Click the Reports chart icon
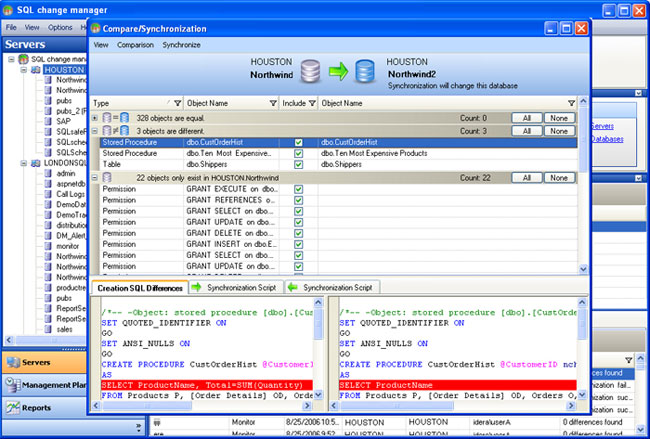Viewport: 650px width, 439px height. pyautogui.click(x=13, y=408)
